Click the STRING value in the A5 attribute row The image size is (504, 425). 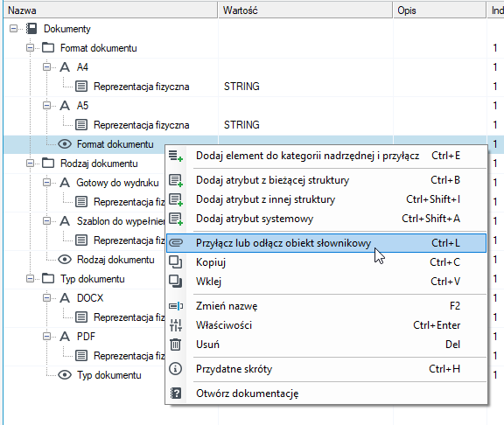241,125
